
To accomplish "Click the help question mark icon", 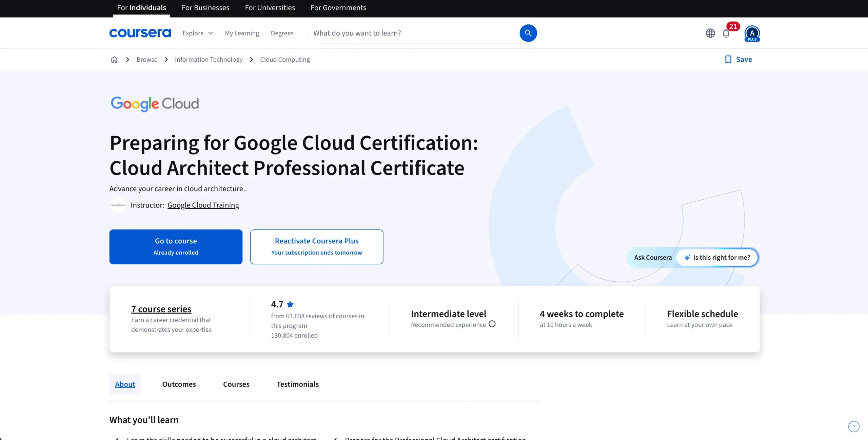I will [x=854, y=426].
